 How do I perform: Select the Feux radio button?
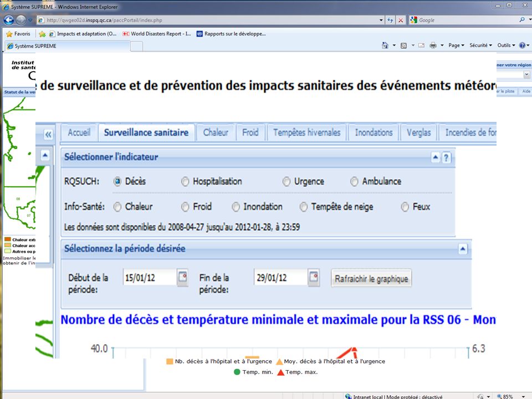[x=405, y=207]
